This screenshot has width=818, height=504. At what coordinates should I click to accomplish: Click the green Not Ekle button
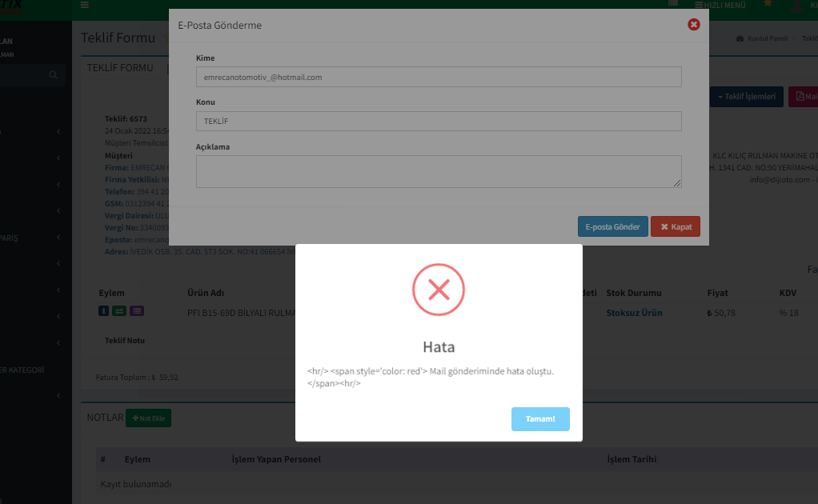[148, 418]
